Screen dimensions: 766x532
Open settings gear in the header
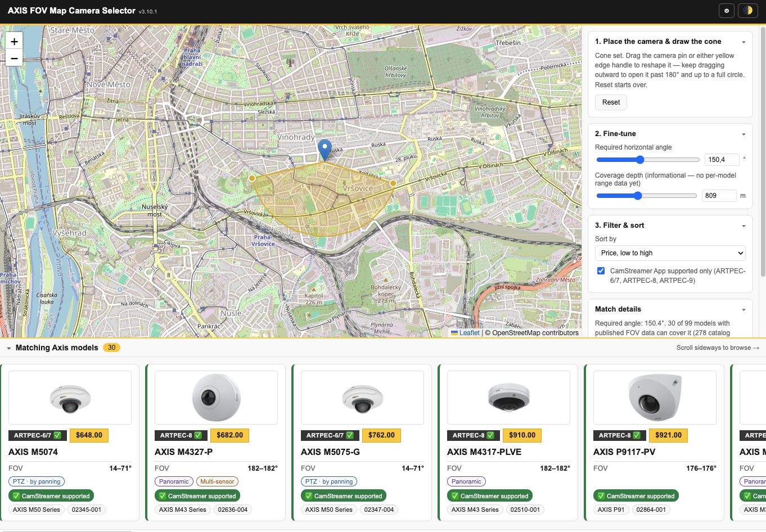click(727, 11)
